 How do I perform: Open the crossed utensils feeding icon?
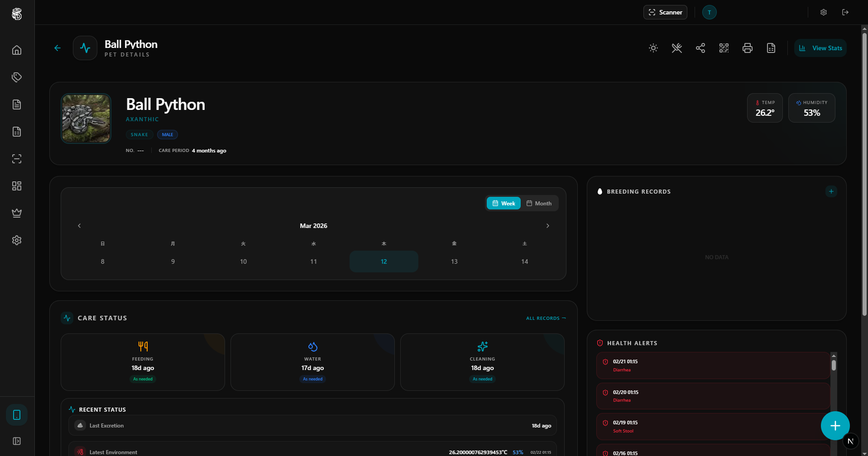click(x=676, y=48)
